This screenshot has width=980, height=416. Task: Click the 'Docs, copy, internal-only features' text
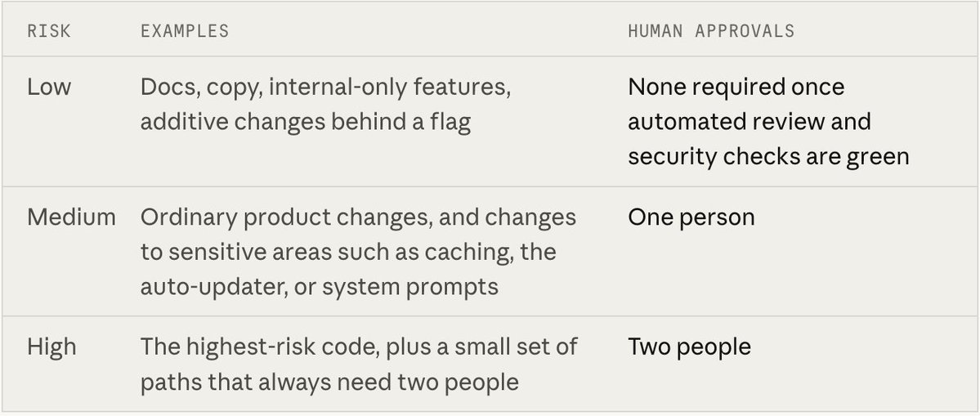pyautogui.click(x=325, y=87)
